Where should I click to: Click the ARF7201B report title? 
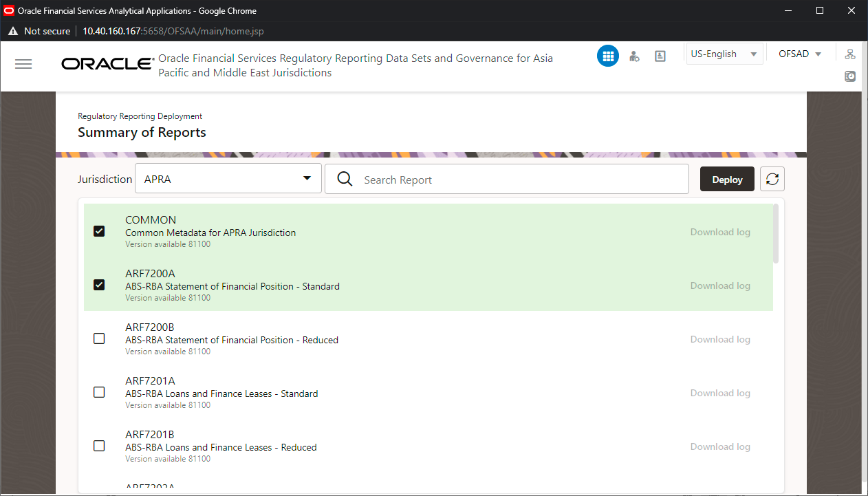[150, 435]
